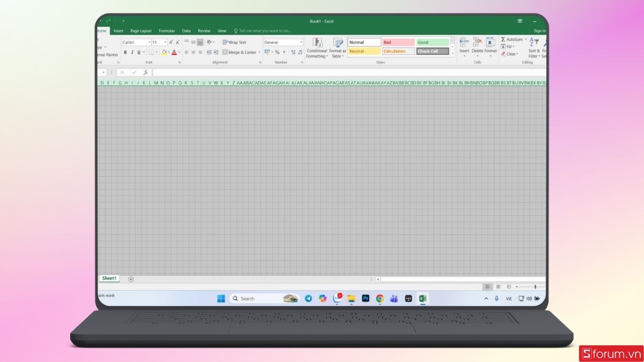
Task: Apply the Normal cell style
Action: pyautogui.click(x=364, y=42)
